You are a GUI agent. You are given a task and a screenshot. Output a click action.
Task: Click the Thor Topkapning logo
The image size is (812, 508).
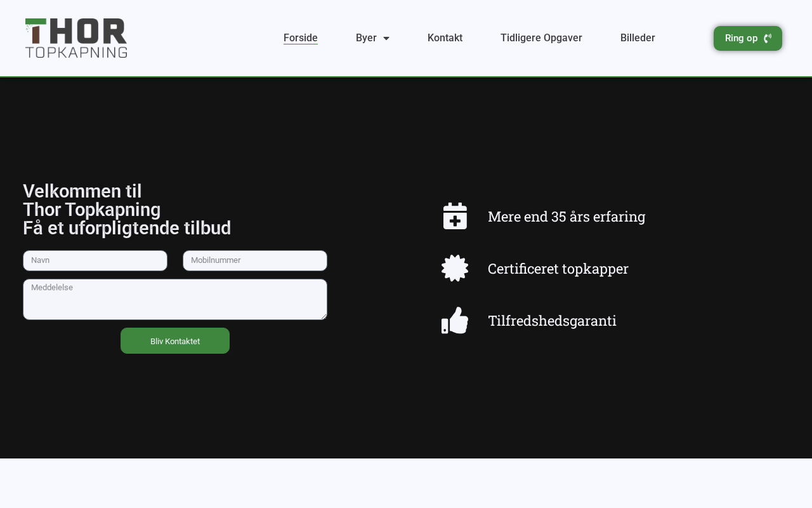coord(76,38)
